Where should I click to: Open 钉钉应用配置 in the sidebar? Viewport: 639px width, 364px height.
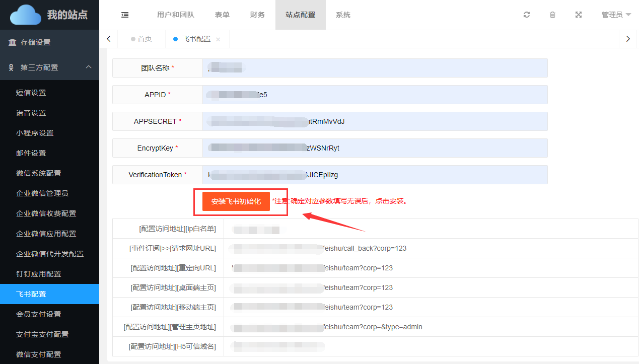tap(38, 274)
